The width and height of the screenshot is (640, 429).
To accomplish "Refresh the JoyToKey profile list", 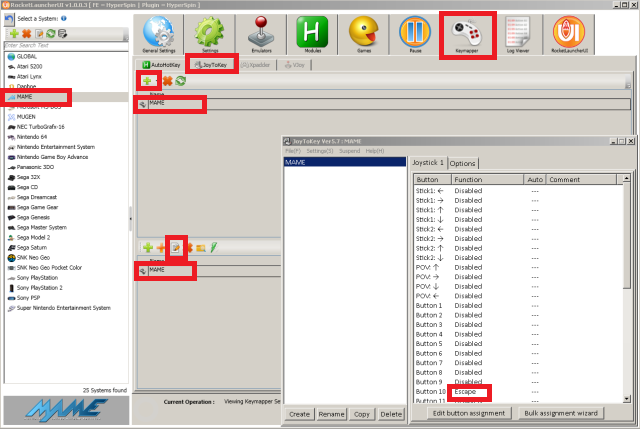I will click(180, 81).
